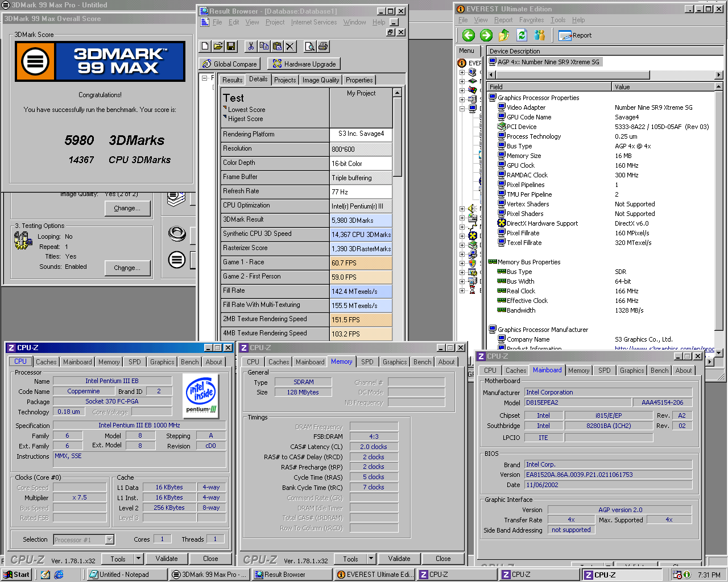The width and height of the screenshot is (728, 582).
Task: Switch to Untitled - Notepad in taskbar
Action: pyautogui.click(x=127, y=575)
